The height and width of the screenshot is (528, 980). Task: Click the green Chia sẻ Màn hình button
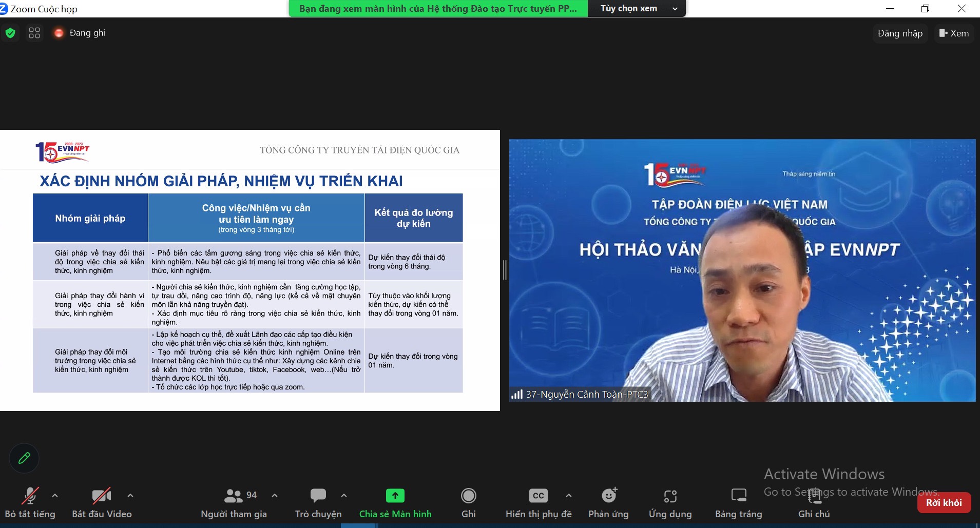395,503
